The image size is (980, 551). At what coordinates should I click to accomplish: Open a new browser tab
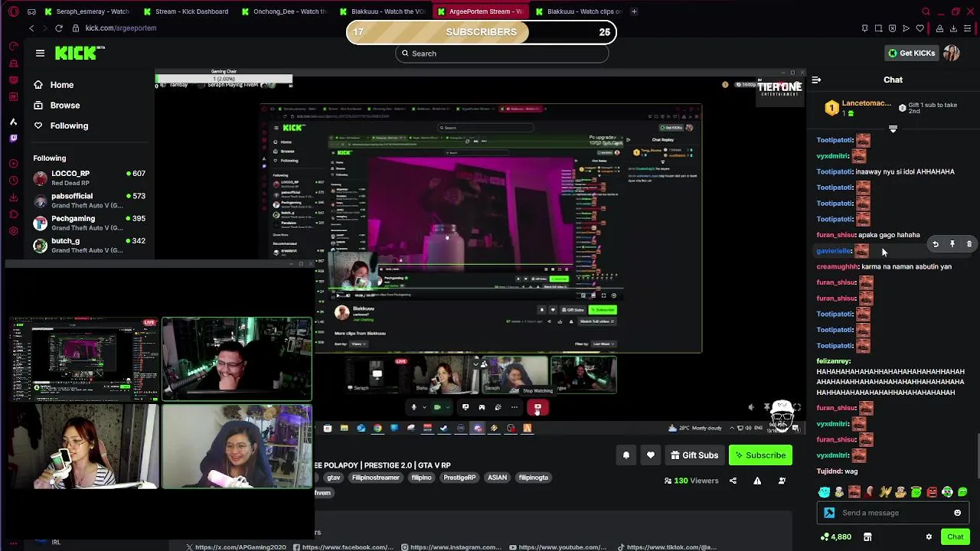click(x=634, y=11)
